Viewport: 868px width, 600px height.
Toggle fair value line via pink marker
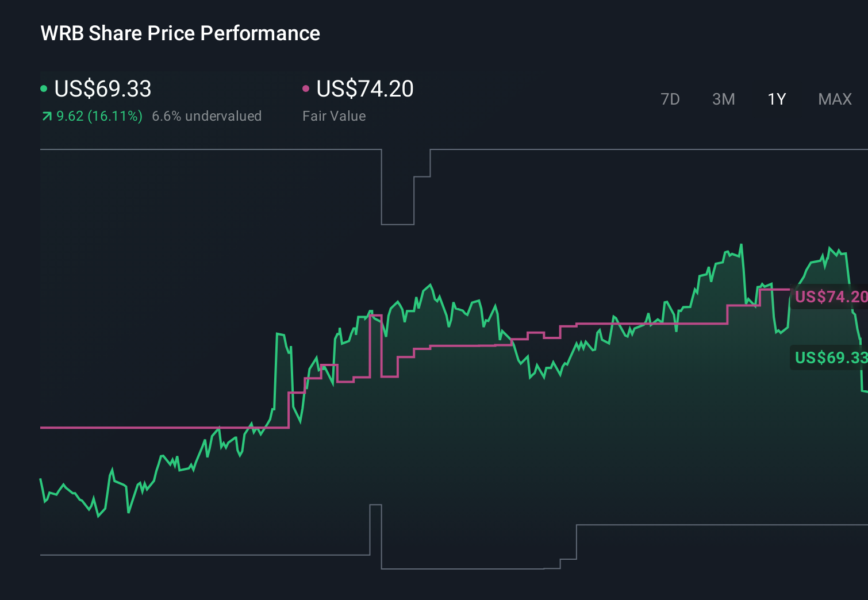pos(306,88)
